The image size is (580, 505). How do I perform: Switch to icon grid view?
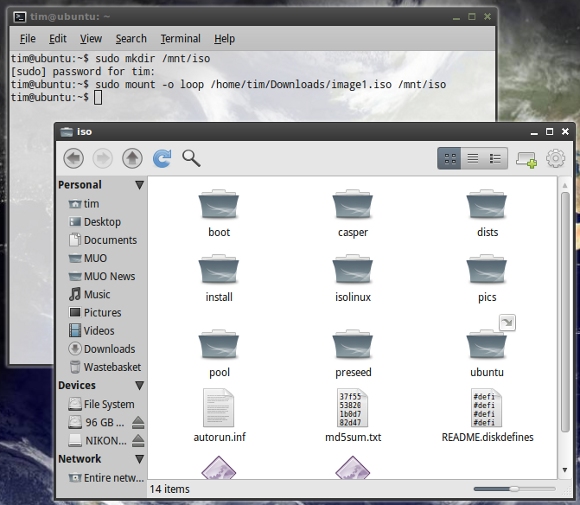point(450,158)
